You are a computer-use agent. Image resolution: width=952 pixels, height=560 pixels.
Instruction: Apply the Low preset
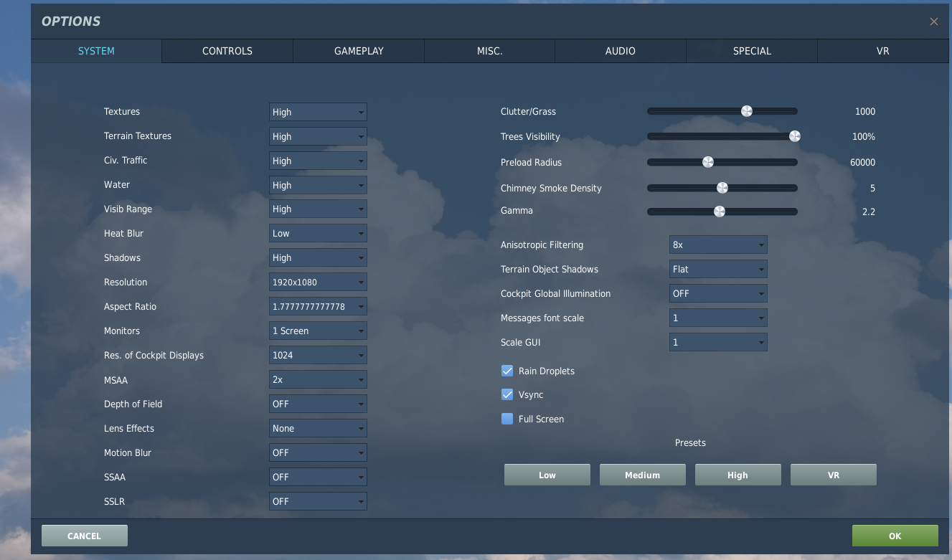[x=547, y=475]
